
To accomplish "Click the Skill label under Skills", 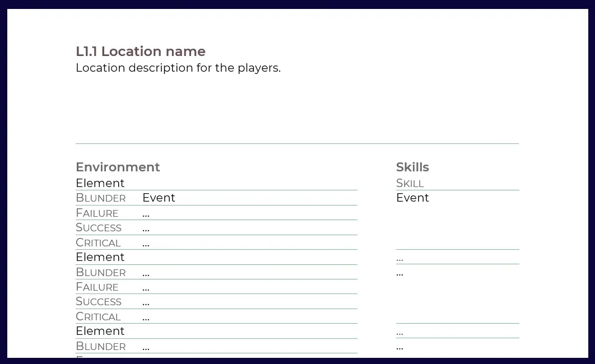I will 410,183.
